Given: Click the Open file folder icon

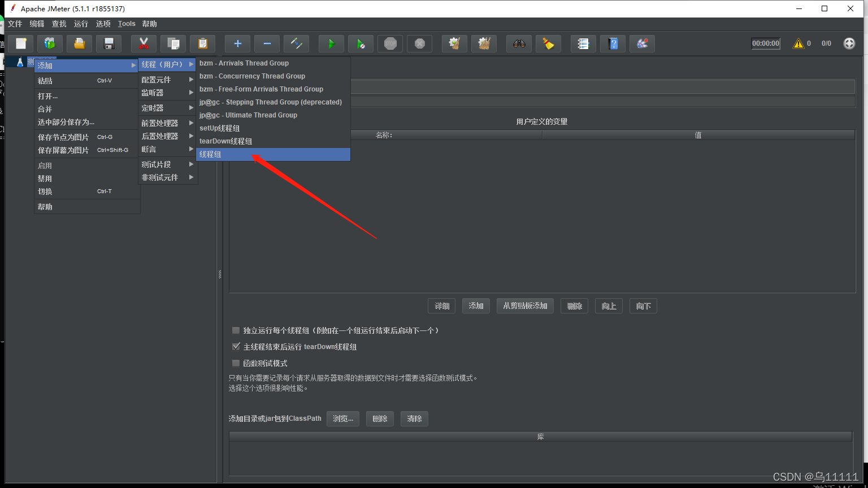Looking at the screenshot, I should click(x=80, y=43).
